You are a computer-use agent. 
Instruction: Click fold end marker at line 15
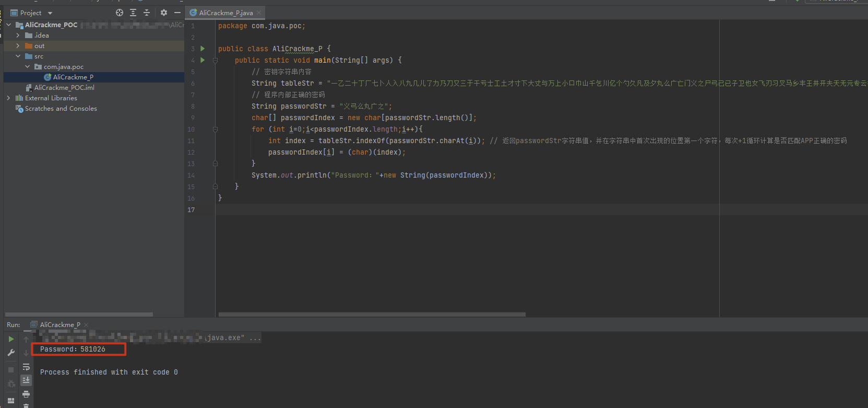coord(215,186)
